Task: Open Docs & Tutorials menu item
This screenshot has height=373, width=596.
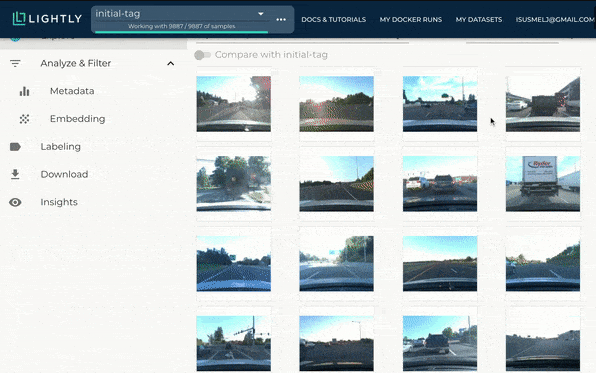Action: (333, 19)
